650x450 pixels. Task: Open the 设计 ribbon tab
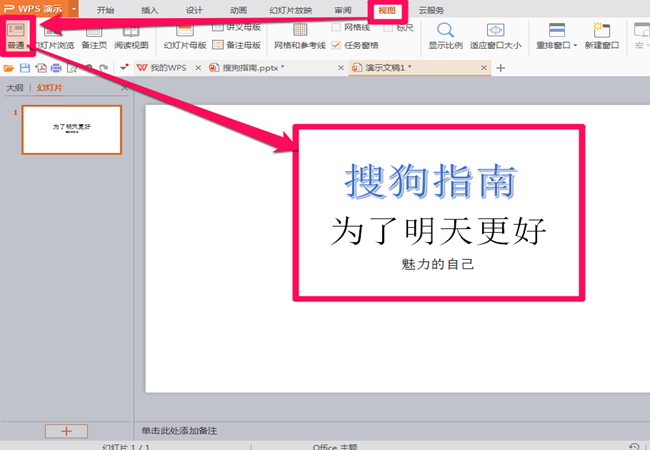click(194, 10)
